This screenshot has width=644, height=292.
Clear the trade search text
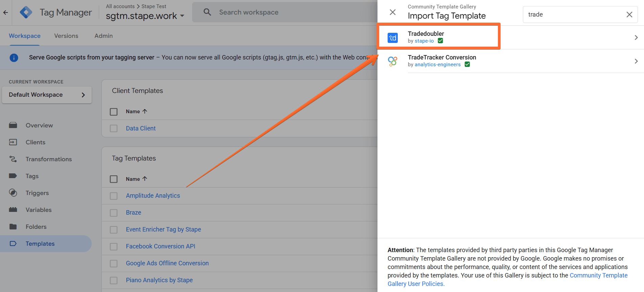coord(629,15)
